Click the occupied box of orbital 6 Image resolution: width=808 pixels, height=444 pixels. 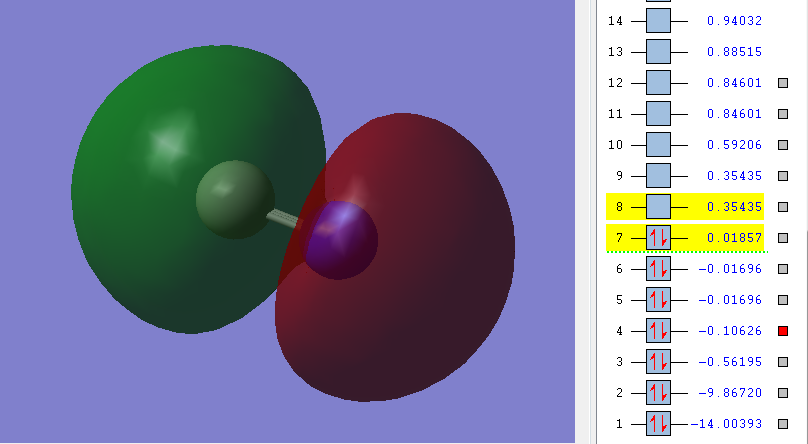[659, 269]
